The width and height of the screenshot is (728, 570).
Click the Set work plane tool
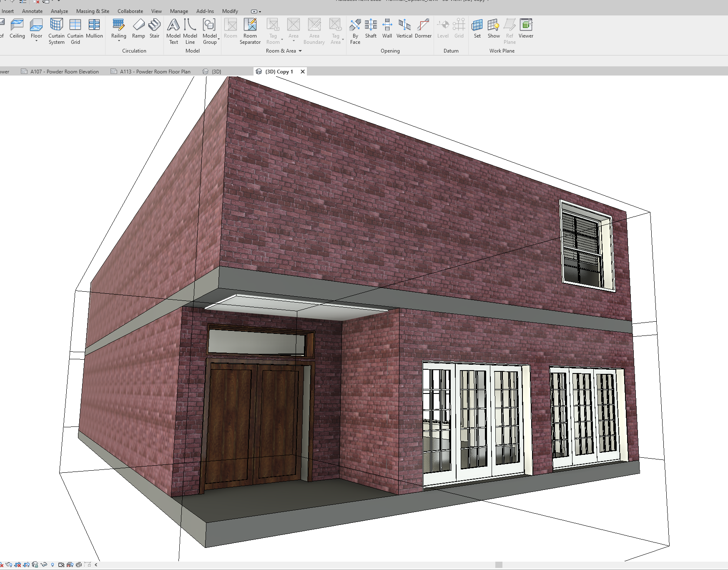(x=477, y=29)
